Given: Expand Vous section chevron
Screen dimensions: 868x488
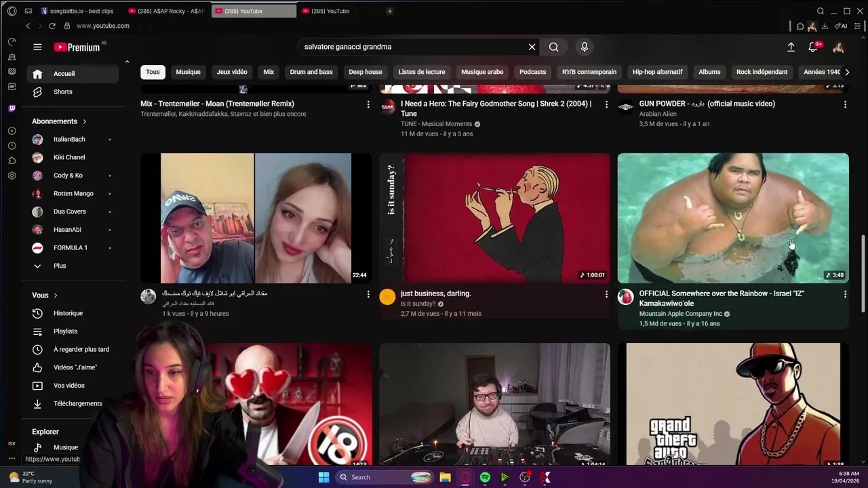Looking at the screenshot, I should (56, 296).
